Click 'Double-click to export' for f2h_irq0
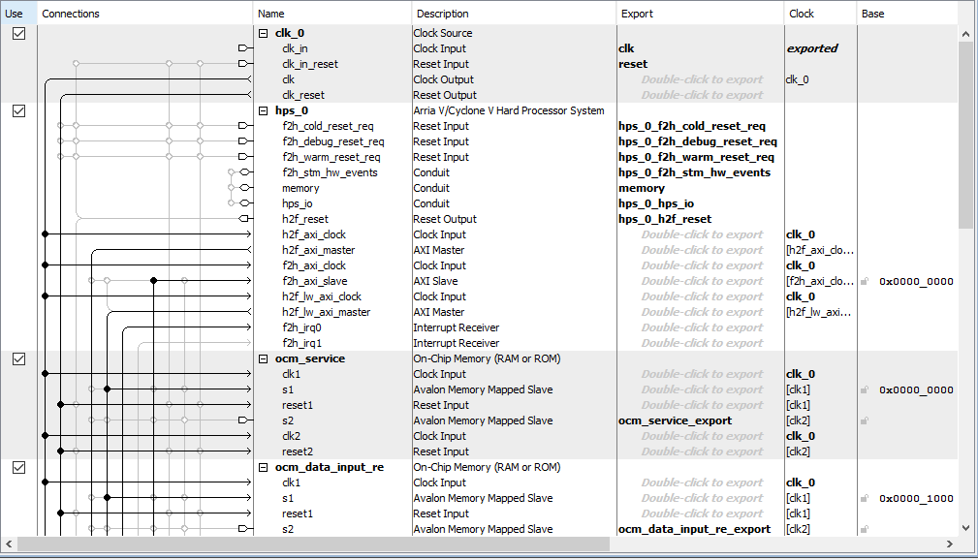The width and height of the screenshot is (978, 560). [702, 327]
